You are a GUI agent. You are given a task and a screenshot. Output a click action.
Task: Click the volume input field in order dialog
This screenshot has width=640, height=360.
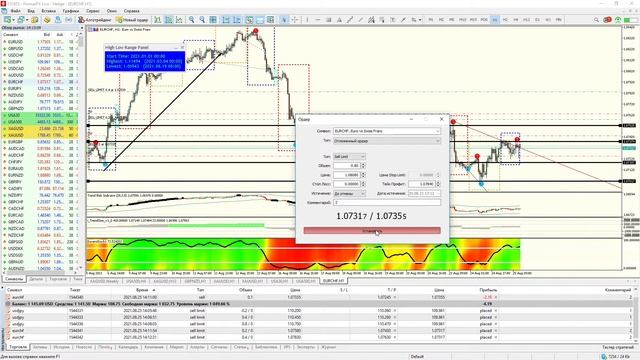pos(347,166)
